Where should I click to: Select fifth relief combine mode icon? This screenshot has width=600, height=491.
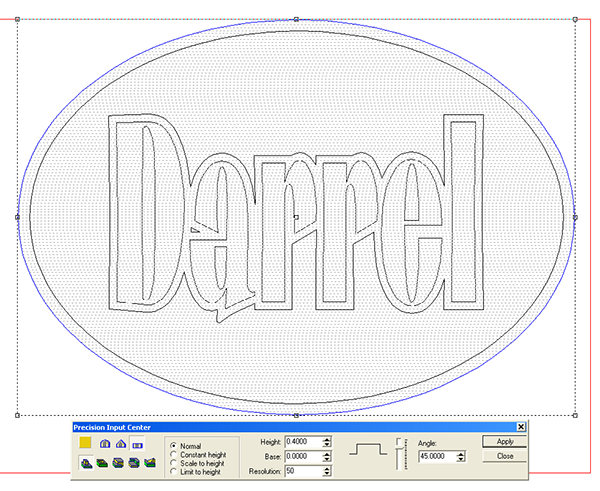point(150,463)
